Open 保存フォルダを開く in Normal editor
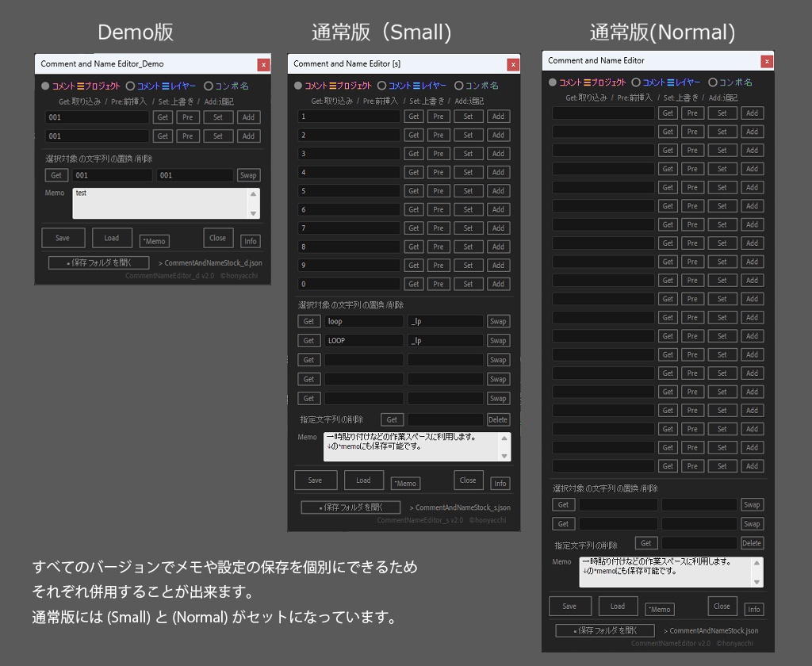Screen dimensions: 812x666 [605, 631]
